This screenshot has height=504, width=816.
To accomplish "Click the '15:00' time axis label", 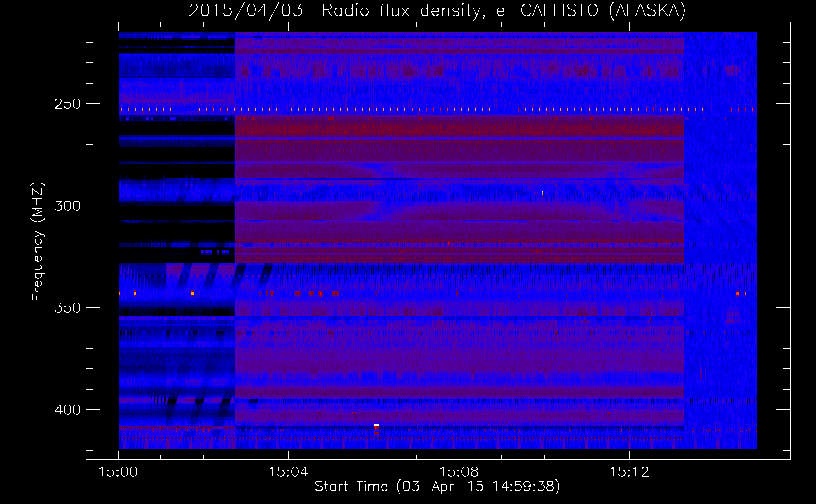I will (x=118, y=472).
